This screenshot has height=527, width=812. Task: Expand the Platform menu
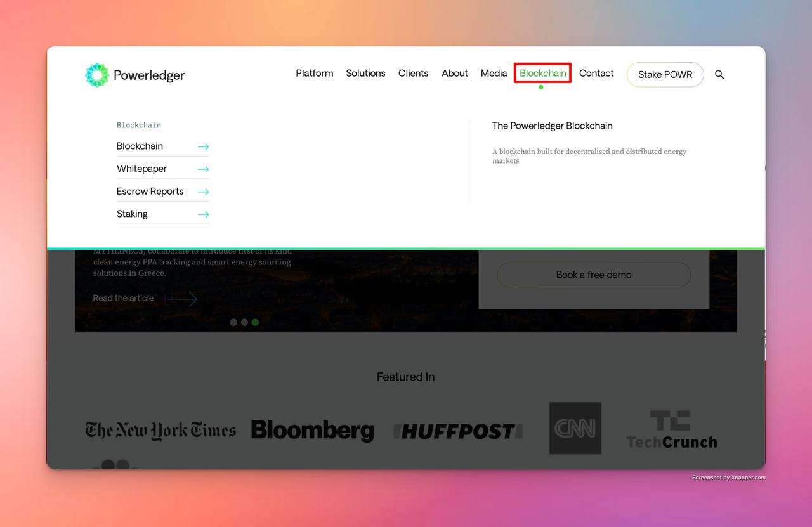[x=314, y=74]
